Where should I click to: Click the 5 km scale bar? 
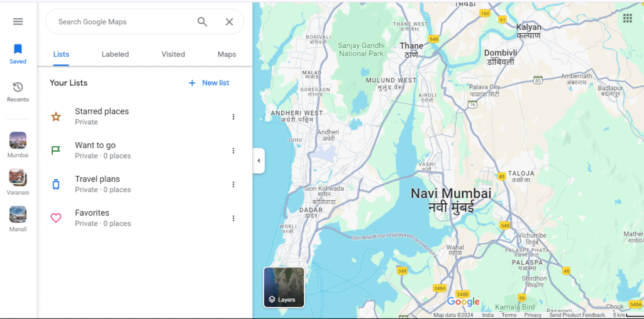click(628, 315)
